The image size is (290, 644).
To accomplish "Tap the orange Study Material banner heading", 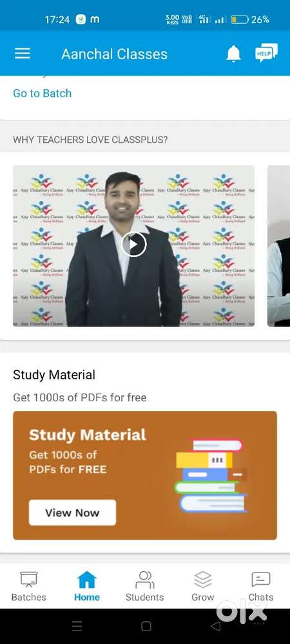I will tap(88, 435).
